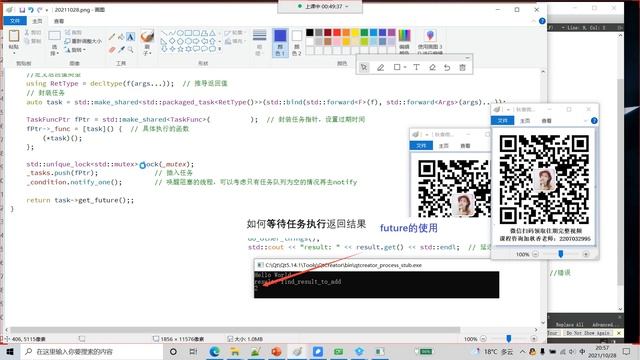
Task: Choose the black color swatch
Action: click(x=310, y=33)
